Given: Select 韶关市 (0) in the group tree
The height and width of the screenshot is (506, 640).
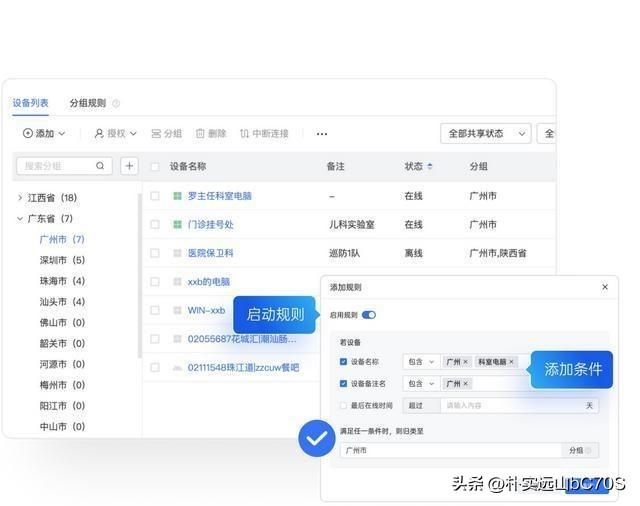Looking at the screenshot, I should tap(62, 344).
